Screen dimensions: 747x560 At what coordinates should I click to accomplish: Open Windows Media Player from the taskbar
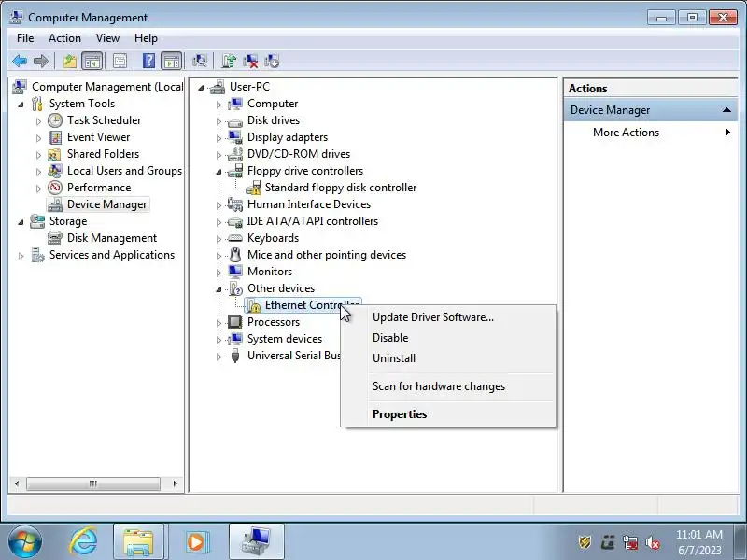196,541
